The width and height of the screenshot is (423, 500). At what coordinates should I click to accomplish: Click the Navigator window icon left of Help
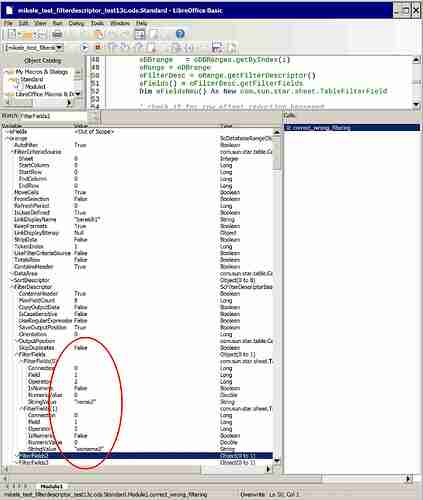tap(140, 34)
